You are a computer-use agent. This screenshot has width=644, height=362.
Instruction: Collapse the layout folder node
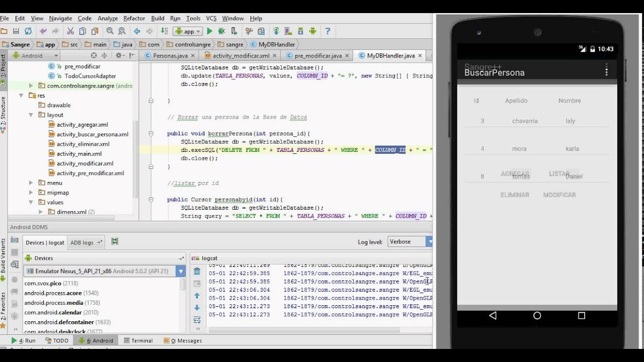31,115
